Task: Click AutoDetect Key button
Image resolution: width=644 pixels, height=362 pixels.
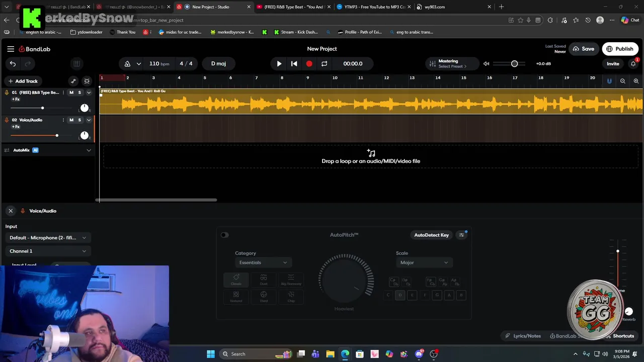Action: click(x=431, y=235)
